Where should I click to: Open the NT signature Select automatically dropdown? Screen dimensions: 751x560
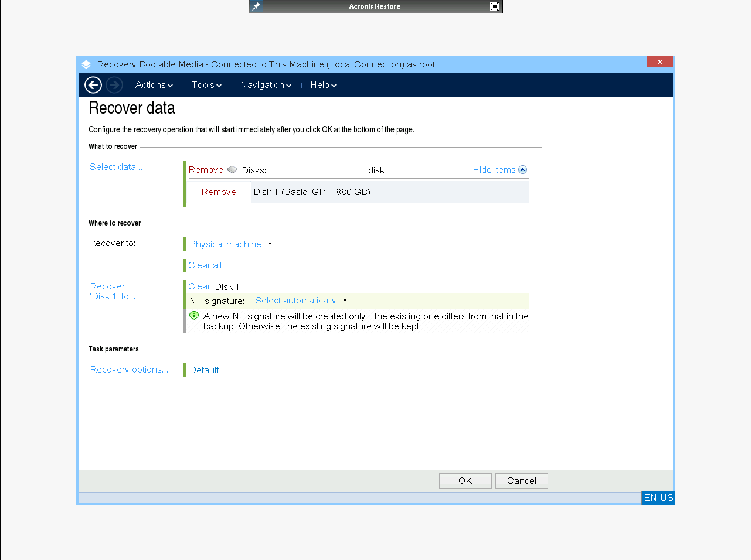coord(301,301)
